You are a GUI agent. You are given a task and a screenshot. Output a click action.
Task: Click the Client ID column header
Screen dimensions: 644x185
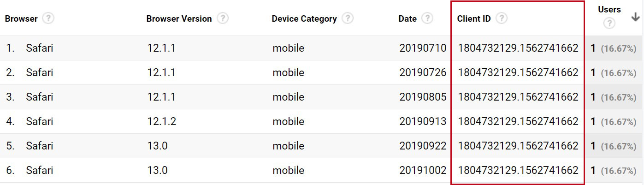[474, 19]
